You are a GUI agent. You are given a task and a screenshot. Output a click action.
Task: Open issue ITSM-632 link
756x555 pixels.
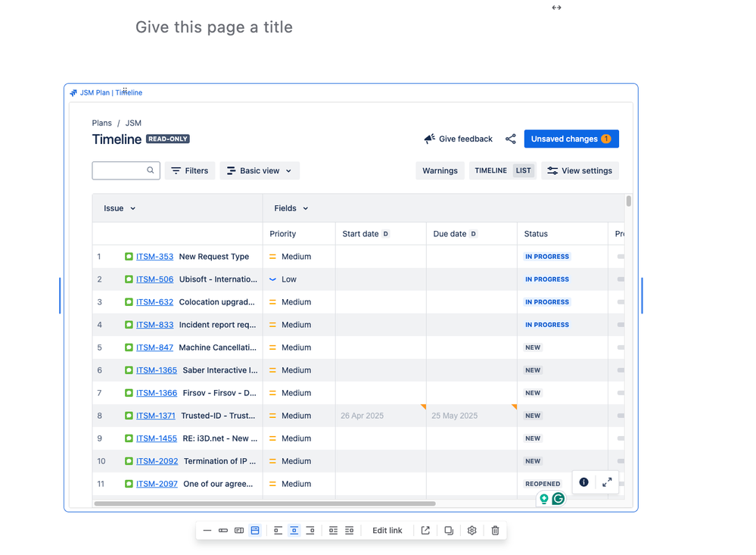coord(154,302)
